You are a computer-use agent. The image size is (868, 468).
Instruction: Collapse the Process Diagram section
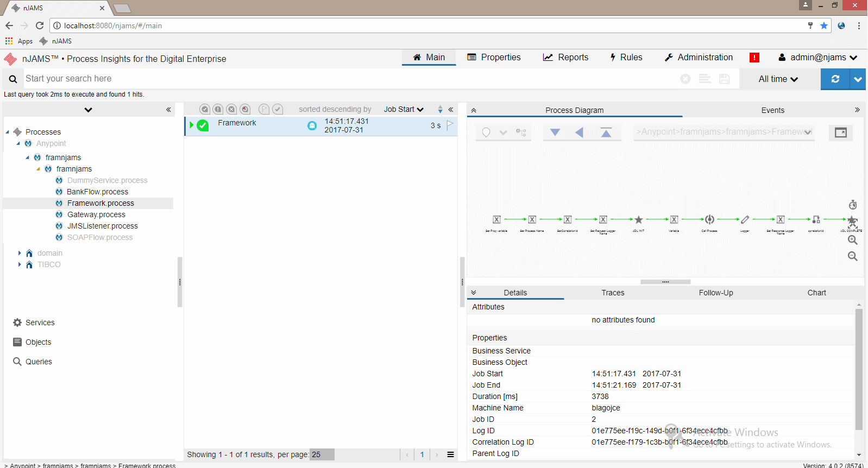[474, 110]
